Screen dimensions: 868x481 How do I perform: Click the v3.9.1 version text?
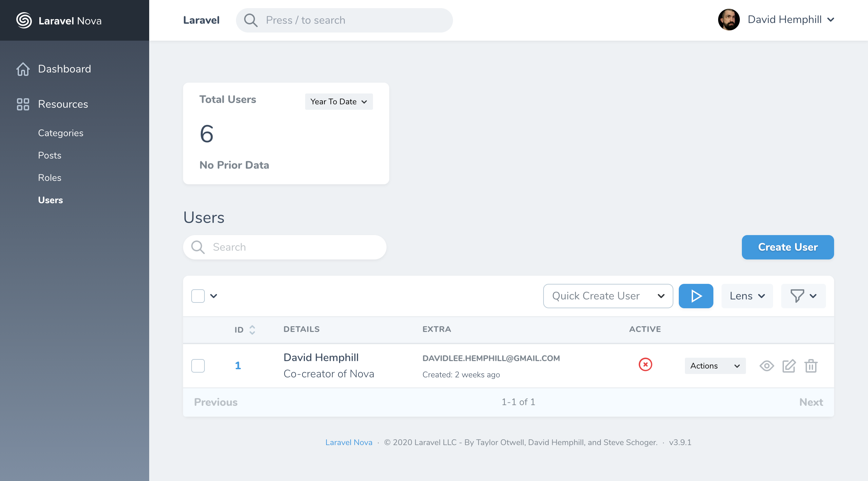tap(680, 442)
